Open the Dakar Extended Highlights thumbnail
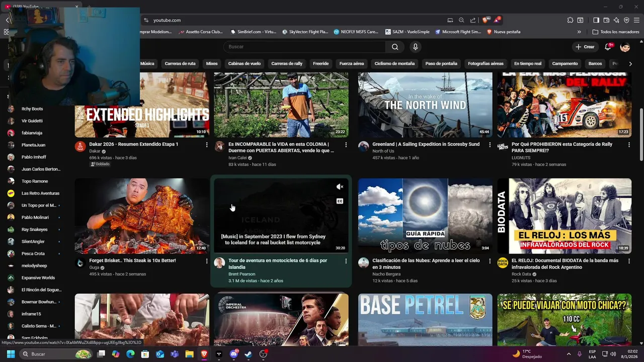Screen dimensions: 644x362 pyautogui.click(x=142, y=105)
